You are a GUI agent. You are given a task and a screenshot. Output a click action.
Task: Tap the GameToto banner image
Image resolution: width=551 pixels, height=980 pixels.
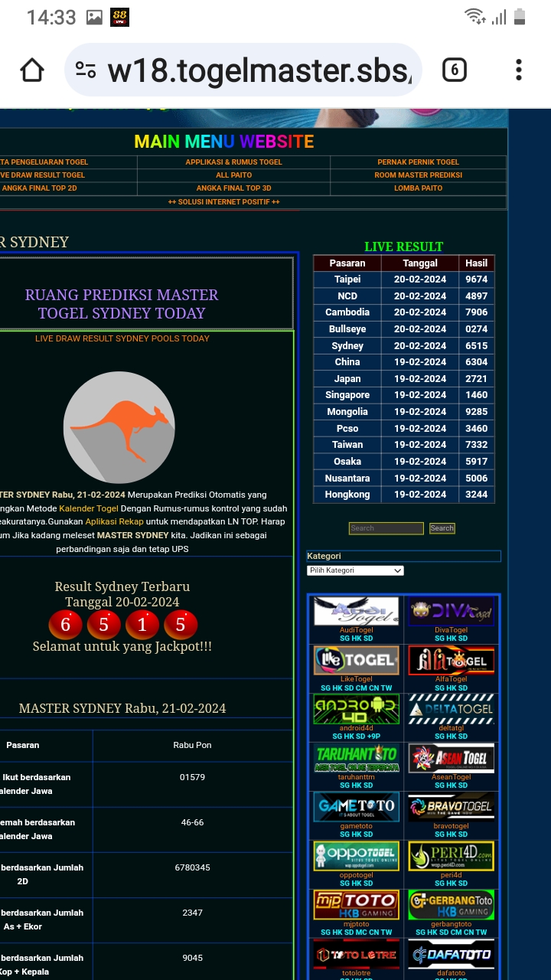click(x=356, y=807)
